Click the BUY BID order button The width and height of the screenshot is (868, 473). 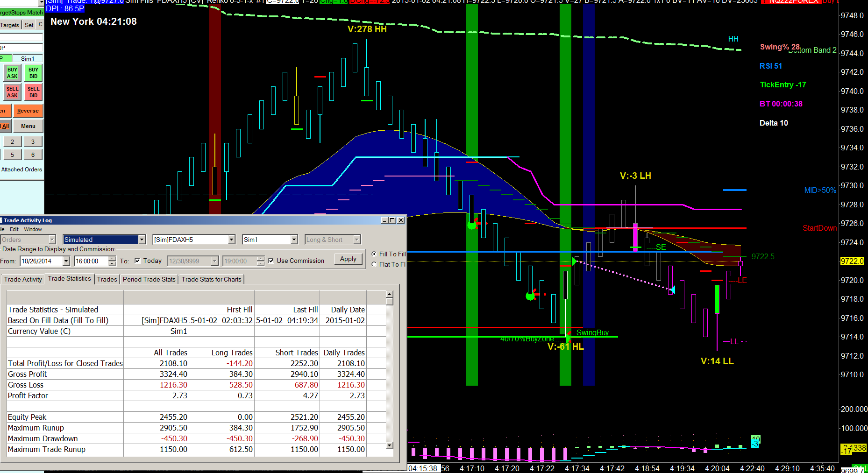(x=33, y=73)
